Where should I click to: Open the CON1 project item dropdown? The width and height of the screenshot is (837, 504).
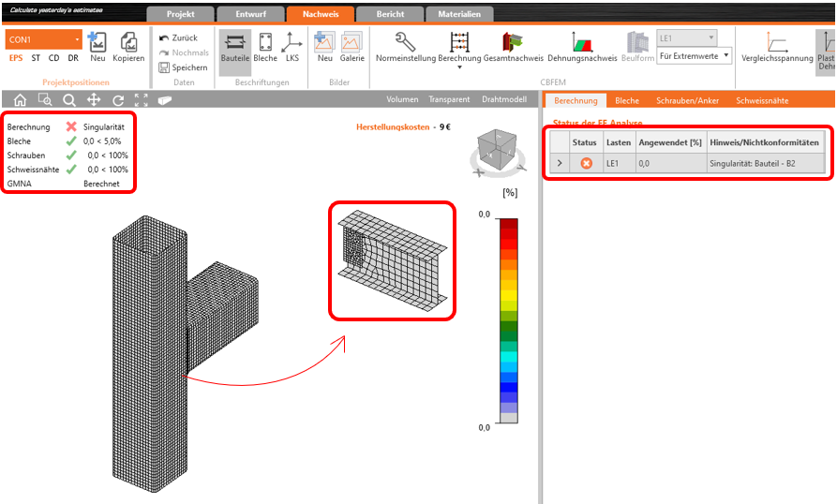[x=78, y=39]
